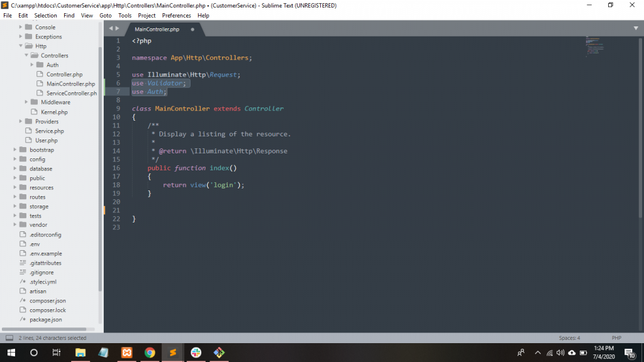The height and width of the screenshot is (362, 644).
Task: Click the Slack icon in the taskbar
Action: (196, 353)
